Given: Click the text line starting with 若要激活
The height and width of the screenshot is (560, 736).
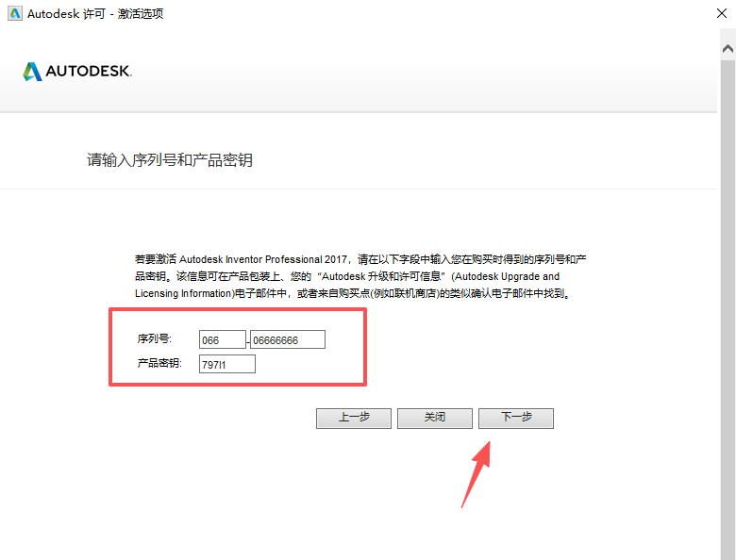Looking at the screenshot, I should pyautogui.click(x=360, y=259).
